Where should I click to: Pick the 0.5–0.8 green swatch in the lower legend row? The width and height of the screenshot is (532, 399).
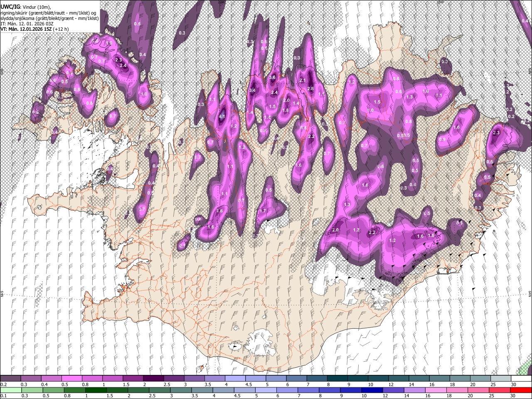tap(53, 390)
